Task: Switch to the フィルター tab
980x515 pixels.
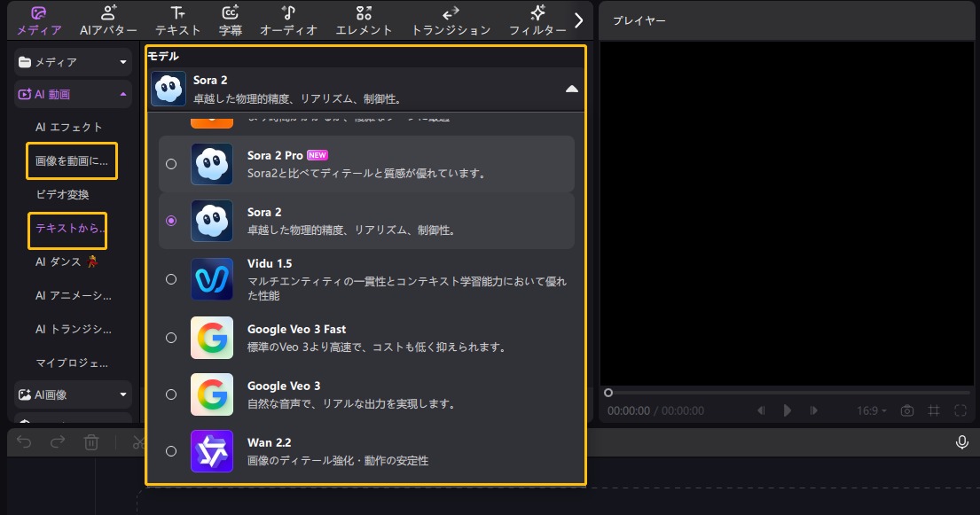Action: (x=537, y=20)
